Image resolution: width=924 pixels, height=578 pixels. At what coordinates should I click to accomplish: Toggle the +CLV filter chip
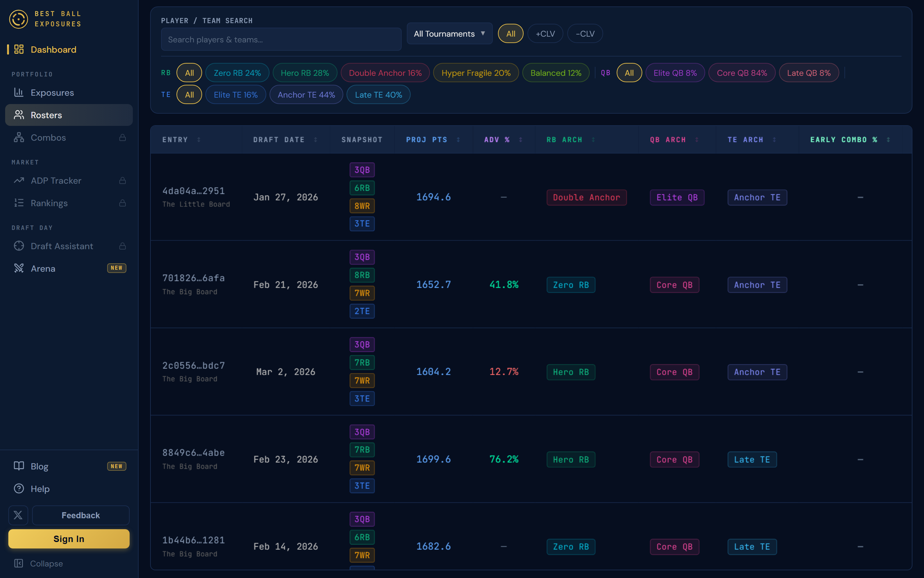[x=545, y=34]
